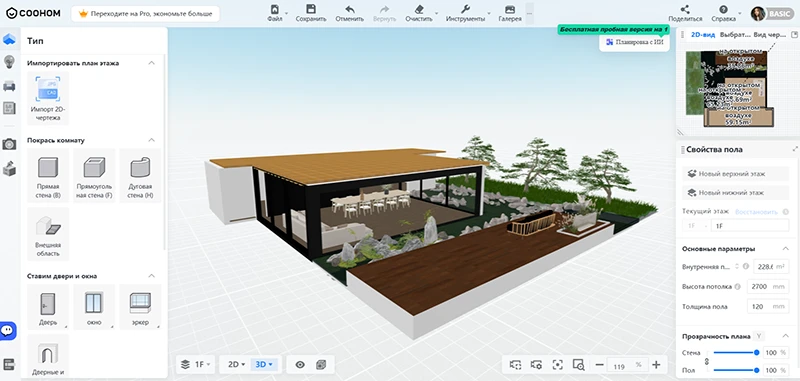The image size is (800, 381).
Task: Click Новый нижний этаж button
Action: (735, 193)
